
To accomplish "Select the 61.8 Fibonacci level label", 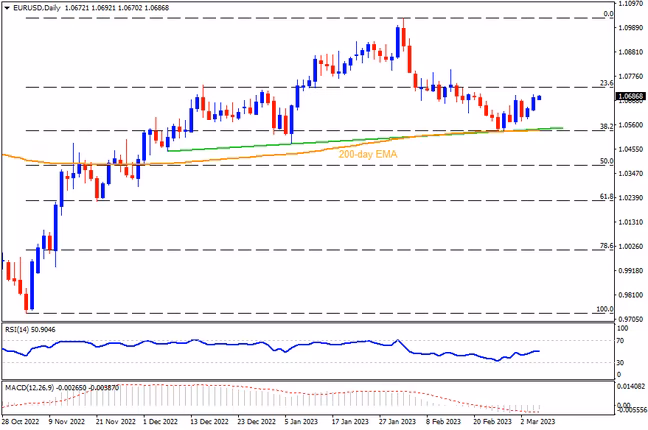I will coord(606,197).
